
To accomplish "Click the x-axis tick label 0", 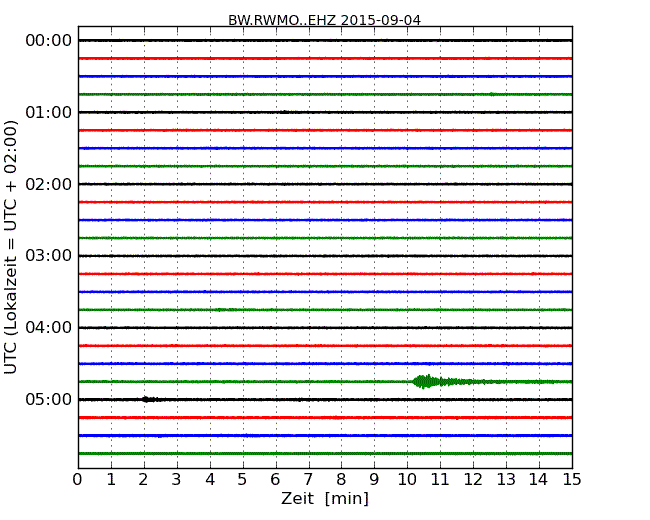I will (78, 480).
